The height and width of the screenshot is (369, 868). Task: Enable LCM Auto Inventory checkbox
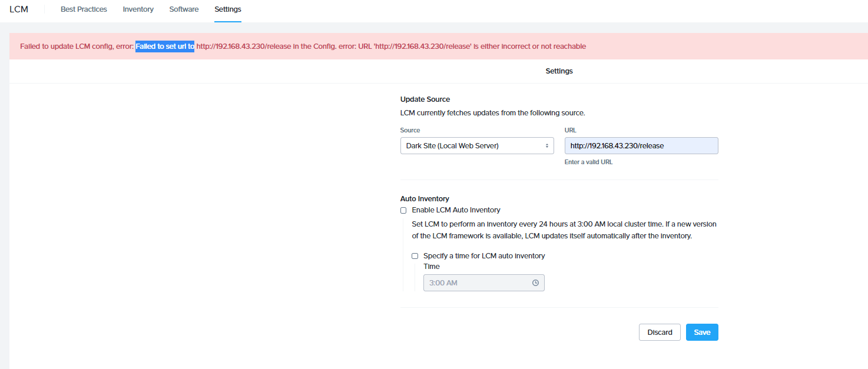pos(403,210)
